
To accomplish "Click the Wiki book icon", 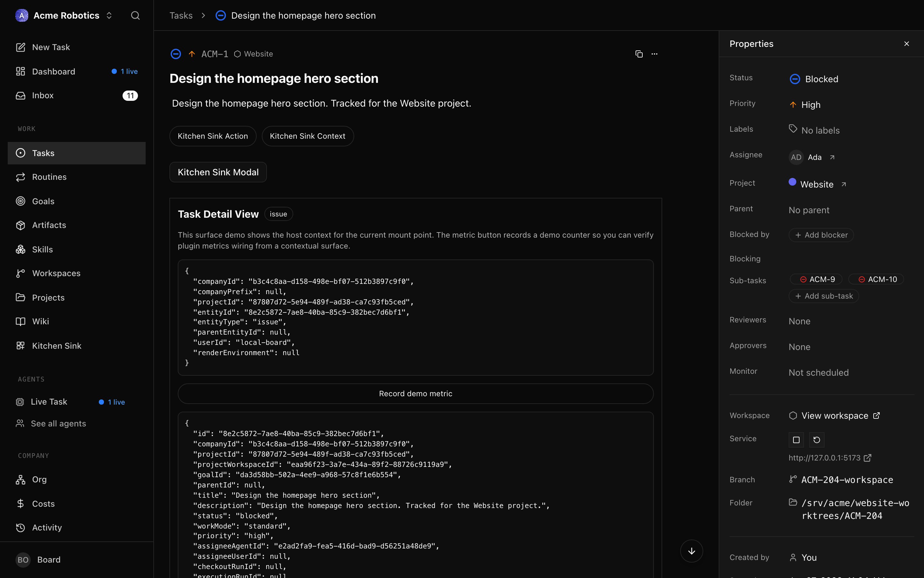I will click(21, 321).
